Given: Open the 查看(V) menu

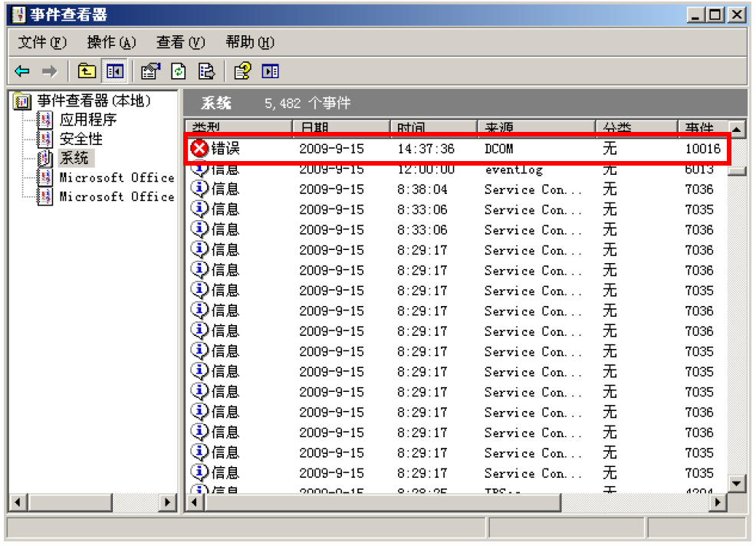Looking at the screenshot, I should click(x=180, y=42).
